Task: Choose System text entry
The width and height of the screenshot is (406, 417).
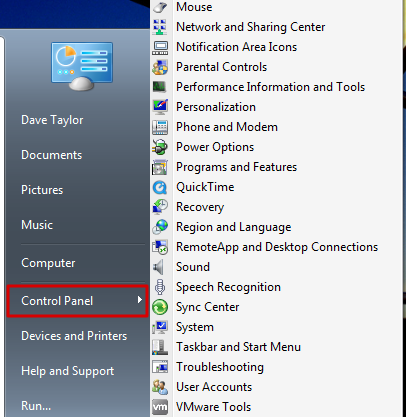Action: click(x=195, y=327)
